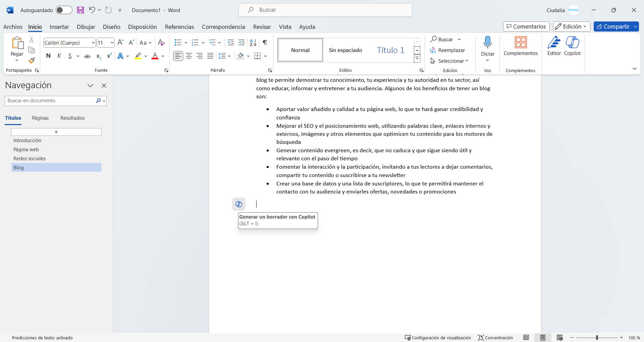Open the Editor tool in the ribbon
The height and width of the screenshot is (342, 644).
click(554, 46)
